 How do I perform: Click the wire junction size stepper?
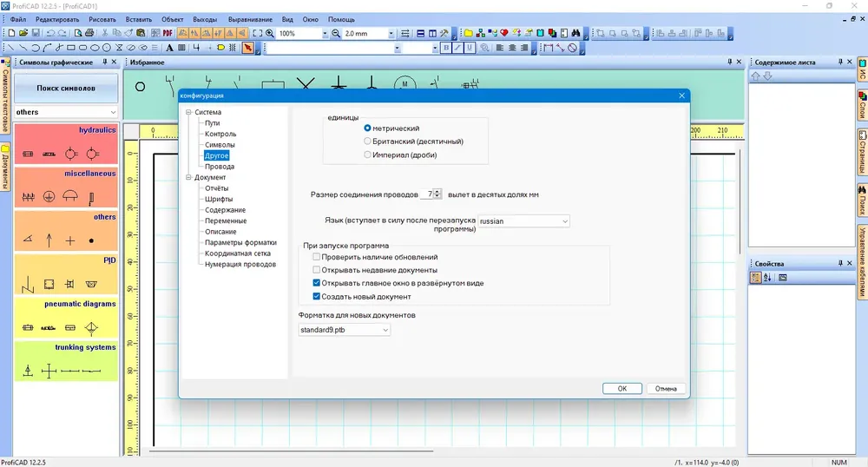pos(437,194)
